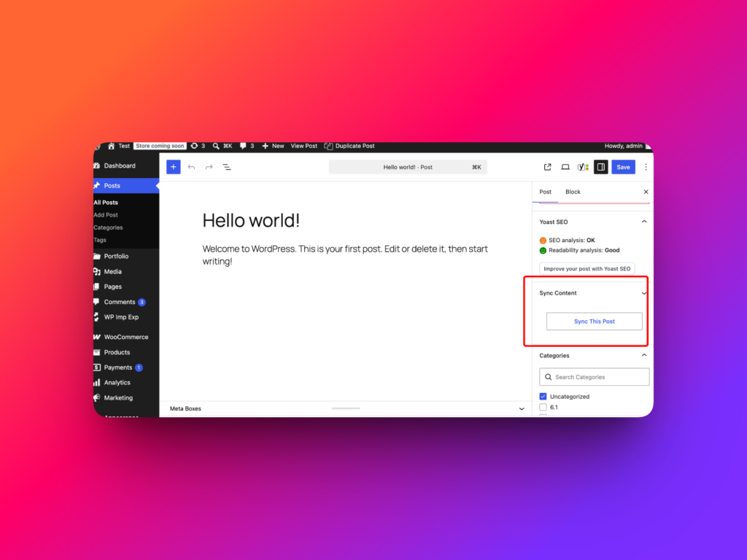747x560 pixels.
Task: Click the Sync This Post button
Action: tap(594, 322)
